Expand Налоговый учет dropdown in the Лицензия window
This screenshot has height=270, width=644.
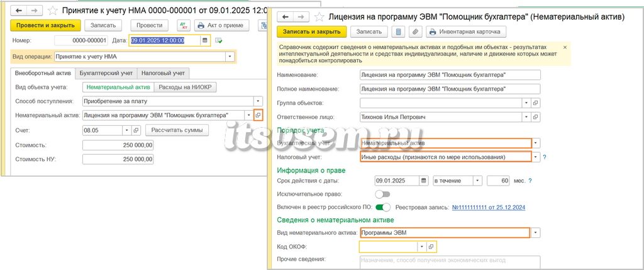(536, 157)
